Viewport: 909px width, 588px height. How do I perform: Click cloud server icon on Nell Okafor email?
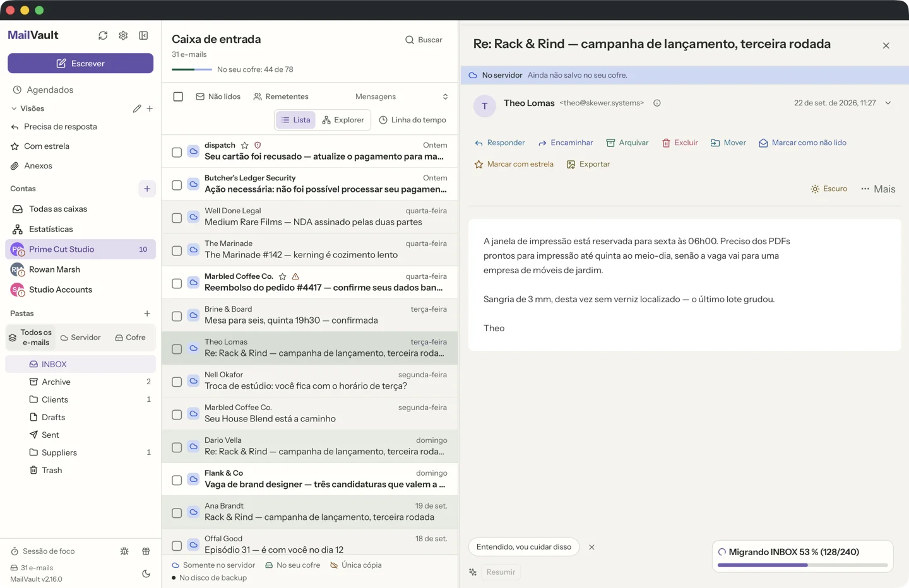[194, 381]
